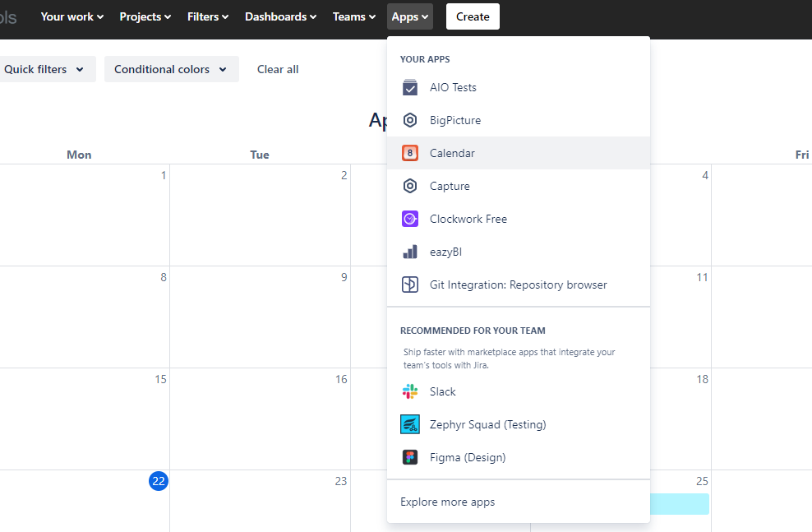
Task: Open Explore more apps
Action: 447,502
